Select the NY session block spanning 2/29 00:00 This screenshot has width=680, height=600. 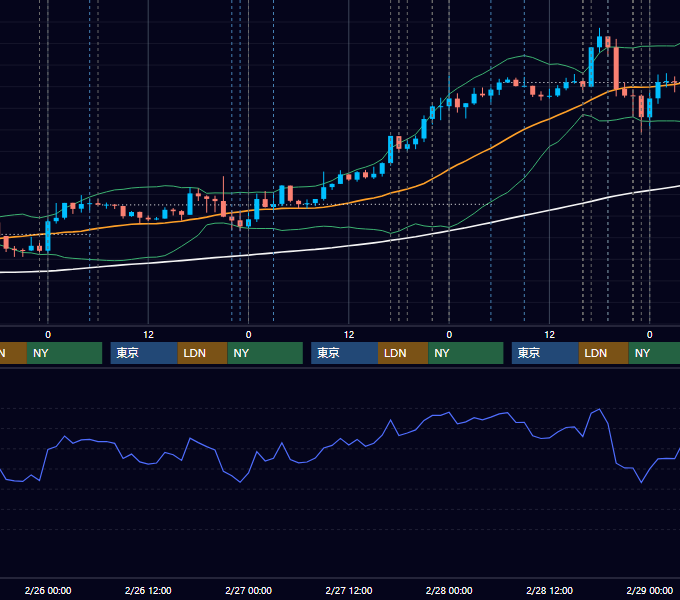[x=654, y=353]
